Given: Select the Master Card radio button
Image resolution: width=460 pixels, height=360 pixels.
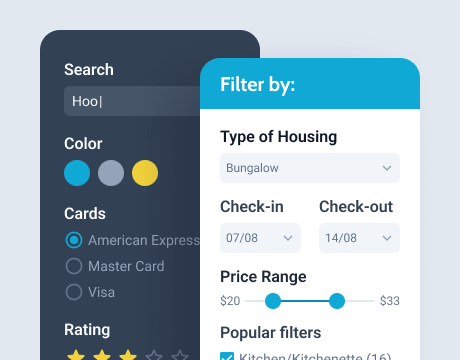Looking at the screenshot, I should [x=74, y=266].
